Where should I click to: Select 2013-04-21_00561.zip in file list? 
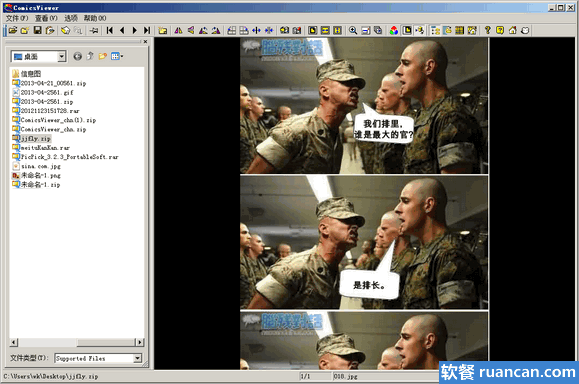click(x=49, y=83)
